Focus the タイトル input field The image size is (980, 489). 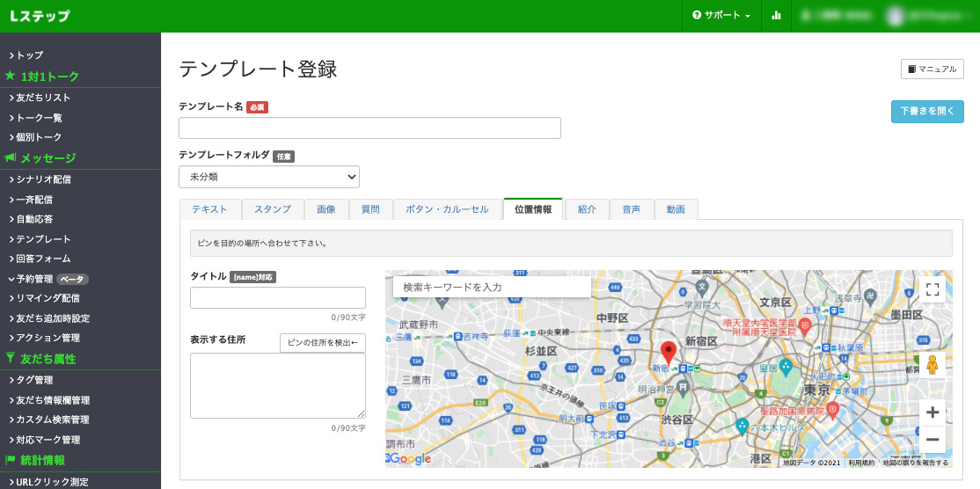tap(277, 298)
